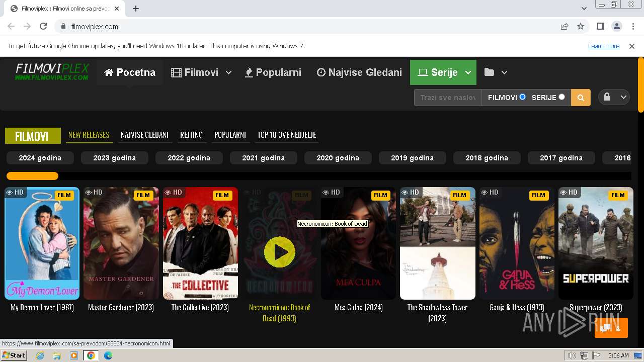Click the folder icon in navigation

coord(489,72)
